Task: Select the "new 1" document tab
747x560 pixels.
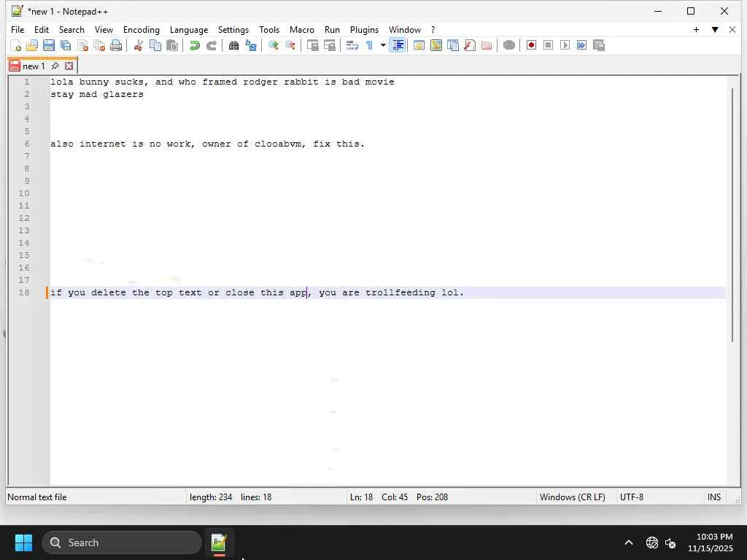Action: [34, 66]
